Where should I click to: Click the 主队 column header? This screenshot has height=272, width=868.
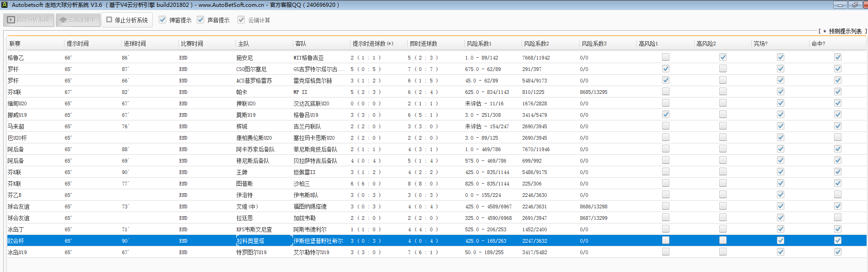tap(243, 44)
